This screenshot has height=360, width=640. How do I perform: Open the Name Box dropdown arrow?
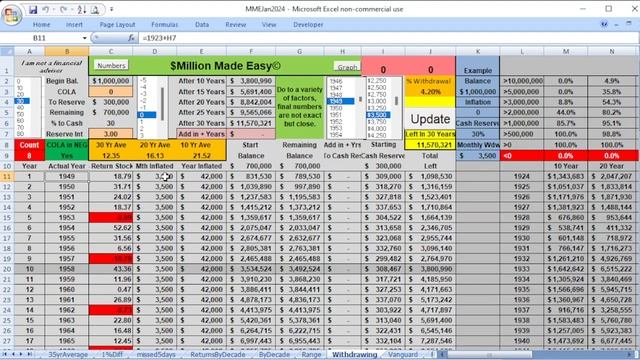(84, 38)
